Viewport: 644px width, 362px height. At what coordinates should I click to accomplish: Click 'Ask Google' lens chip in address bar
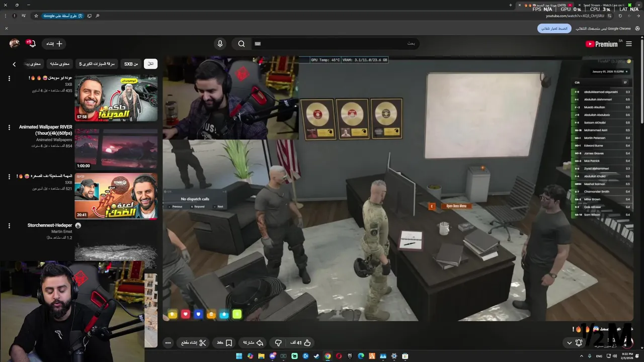62,16
